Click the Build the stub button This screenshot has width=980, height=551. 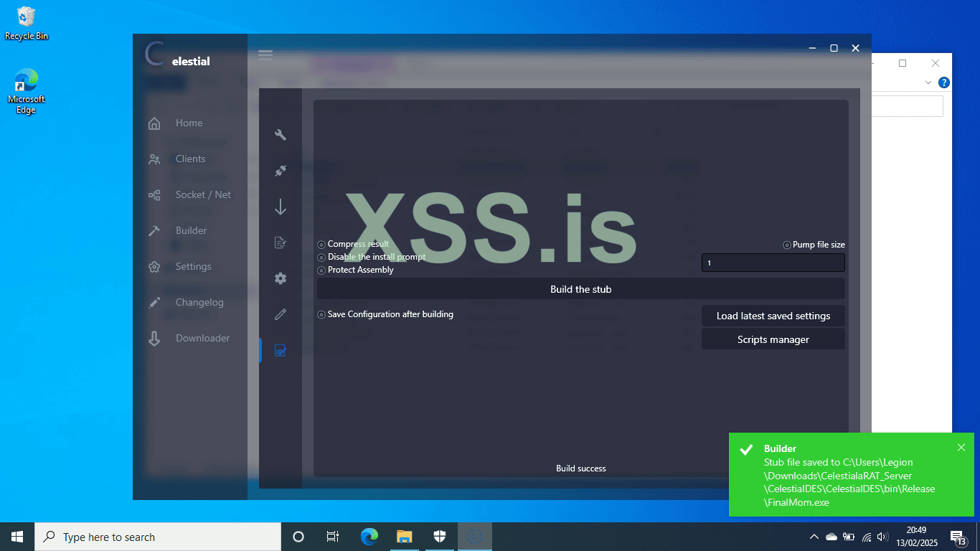(x=581, y=289)
